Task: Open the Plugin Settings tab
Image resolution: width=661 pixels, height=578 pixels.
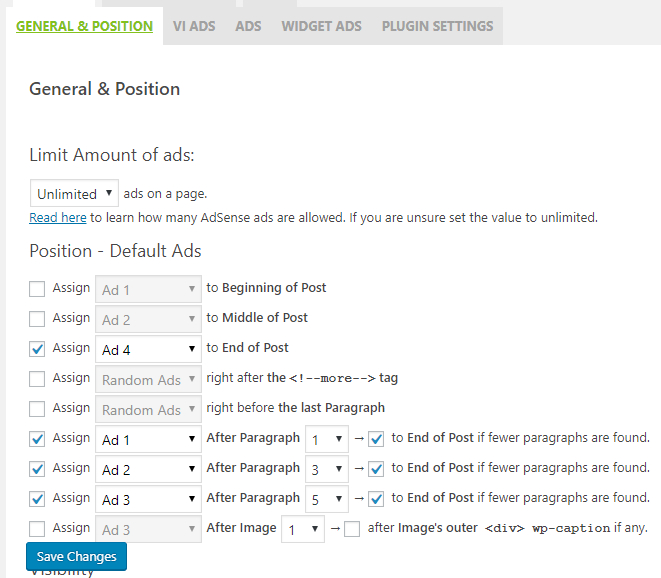Action: coord(438,26)
